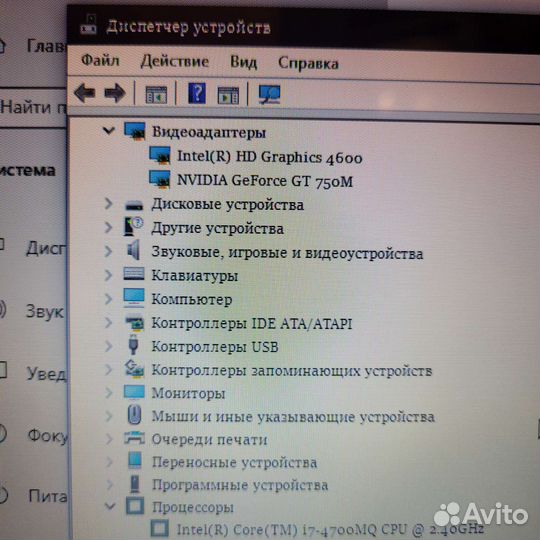Expand the Переносные устройства category
540x540 pixels.
point(109,461)
